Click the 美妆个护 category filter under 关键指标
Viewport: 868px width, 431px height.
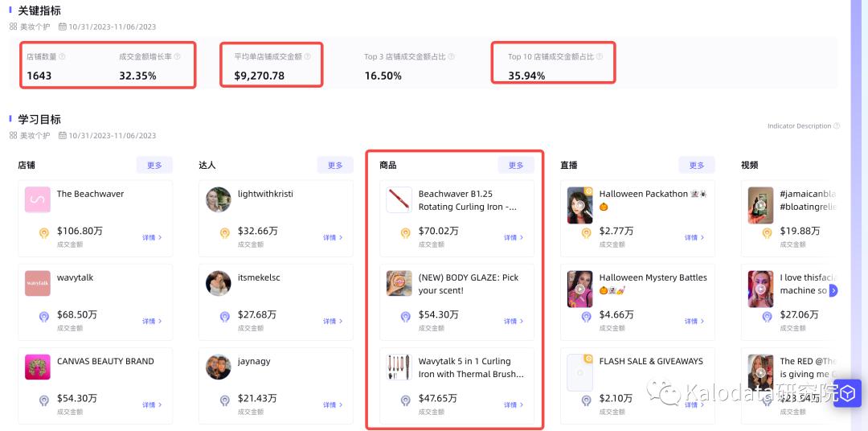click(x=35, y=27)
